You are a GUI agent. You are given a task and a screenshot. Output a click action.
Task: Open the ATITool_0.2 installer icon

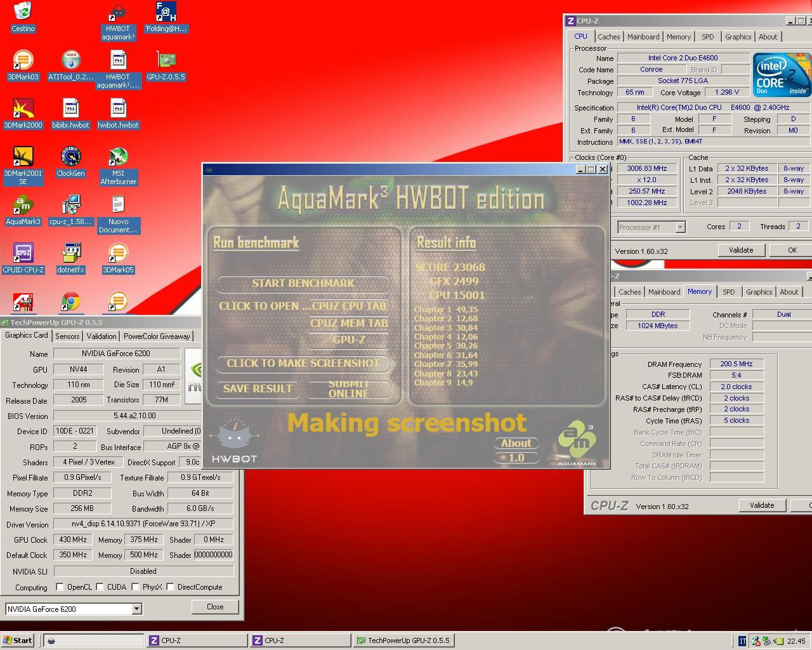(x=70, y=65)
